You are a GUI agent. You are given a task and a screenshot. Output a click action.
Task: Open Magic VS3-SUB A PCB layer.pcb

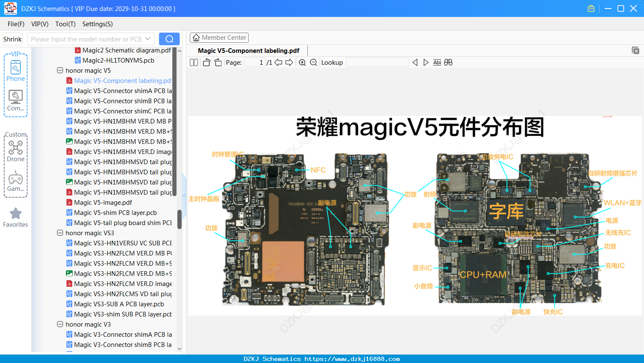115,304
